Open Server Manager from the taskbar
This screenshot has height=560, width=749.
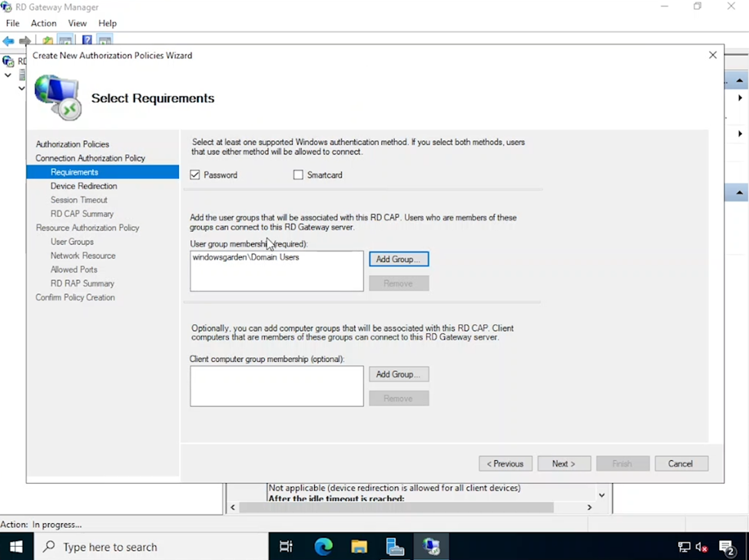point(395,547)
